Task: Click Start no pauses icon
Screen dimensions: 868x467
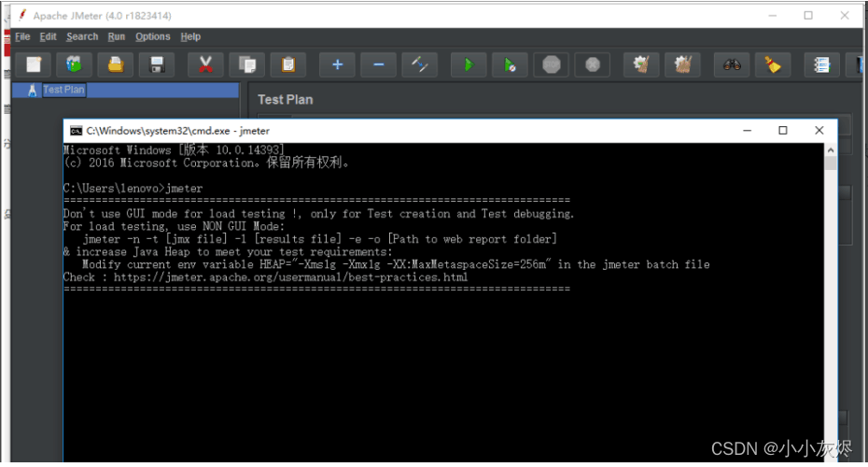Action: (510, 64)
